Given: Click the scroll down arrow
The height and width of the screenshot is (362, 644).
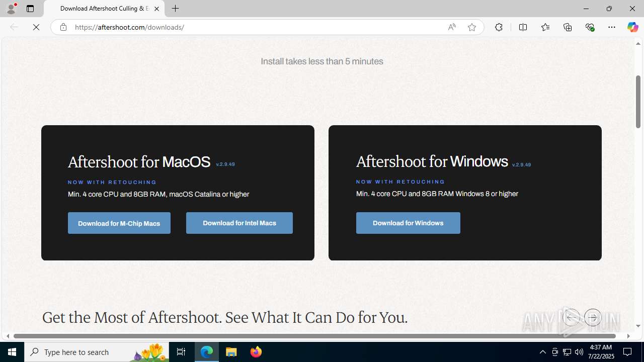Looking at the screenshot, I should coord(638,326).
